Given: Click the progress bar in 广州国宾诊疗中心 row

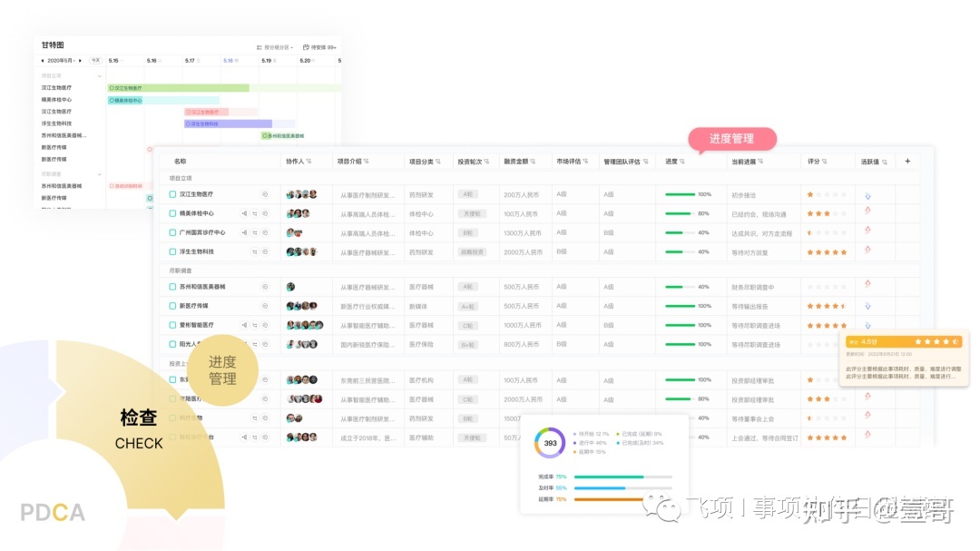Looking at the screenshot, I should (x=680, y=232).
